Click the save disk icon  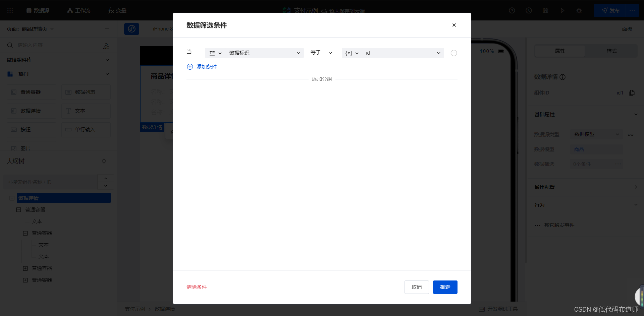point(545,11)
